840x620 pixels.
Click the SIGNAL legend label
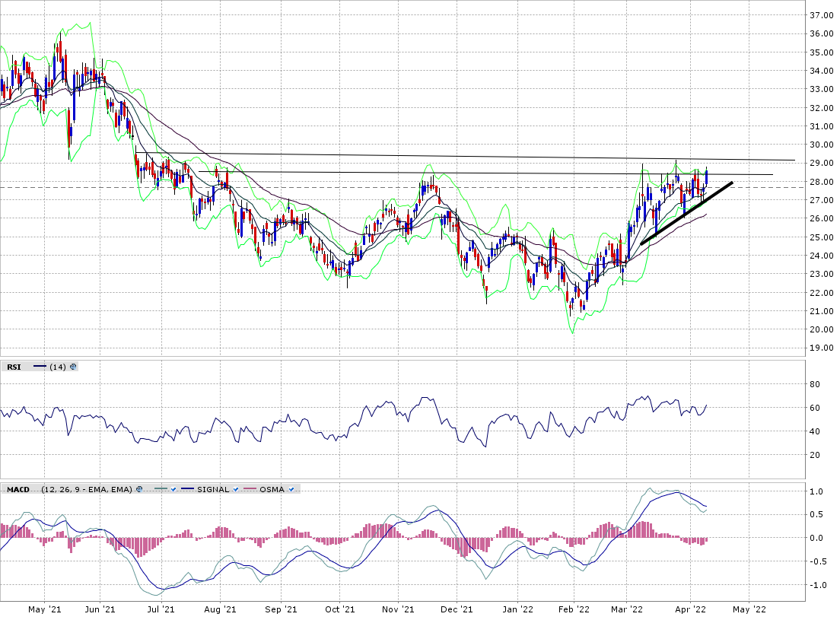213,489
